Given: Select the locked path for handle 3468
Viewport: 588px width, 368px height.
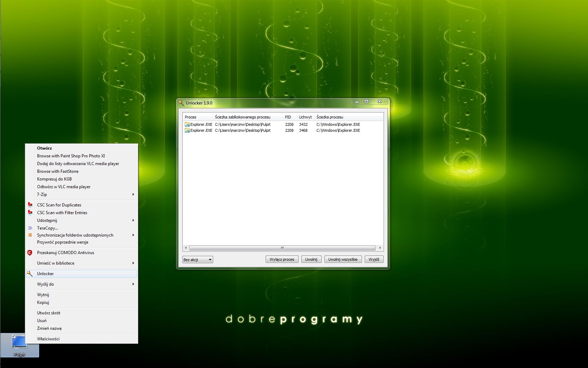Looking at the screenshot, I should (243, 130).
